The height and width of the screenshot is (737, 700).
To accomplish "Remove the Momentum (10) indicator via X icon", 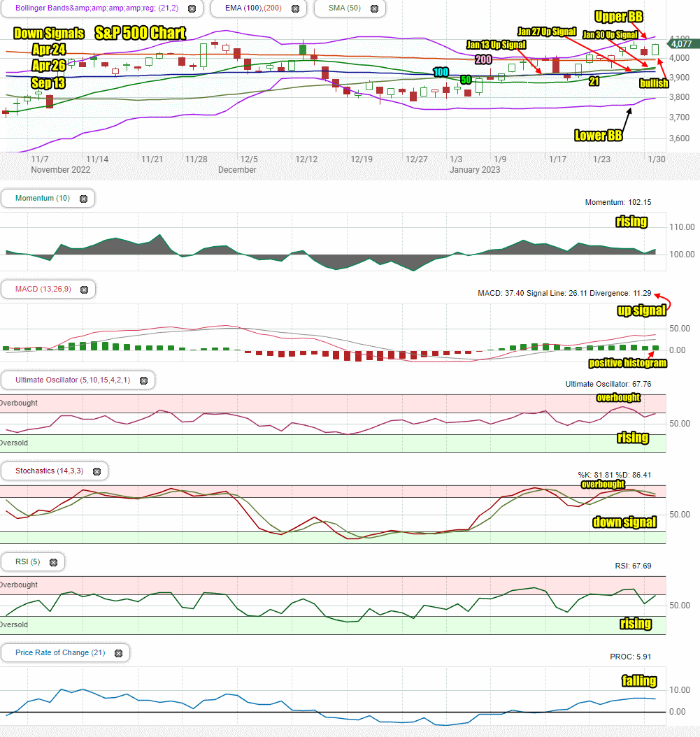I will (x=84, y=199).
